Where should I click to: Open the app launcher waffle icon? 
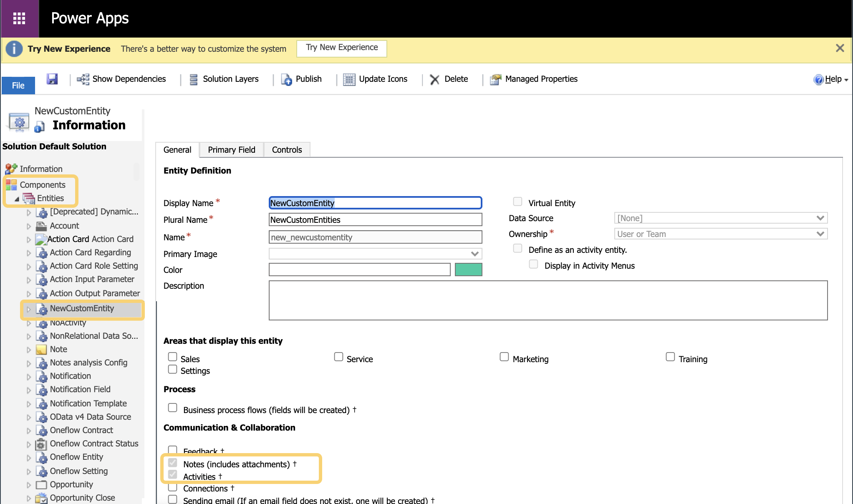(x=19, y=18)
